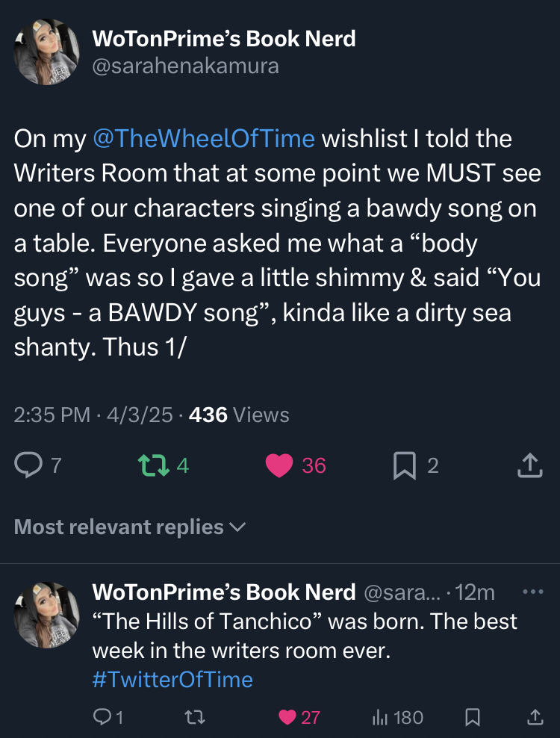Viewport: 560px width, 738px height.
Task: Like the main tweet with 36 likes
Action: (279, 466)
